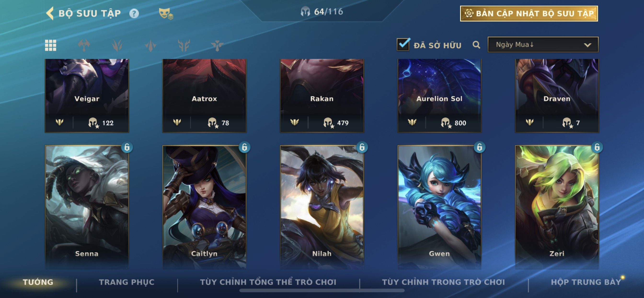Switch to the Trang Phục tab
The image size is (644, 298).
click(127, 282)
